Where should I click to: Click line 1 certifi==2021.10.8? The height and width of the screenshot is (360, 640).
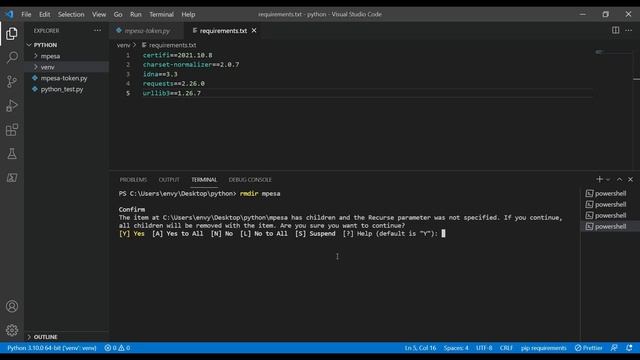pyautogui.click(x=177, y=55)
